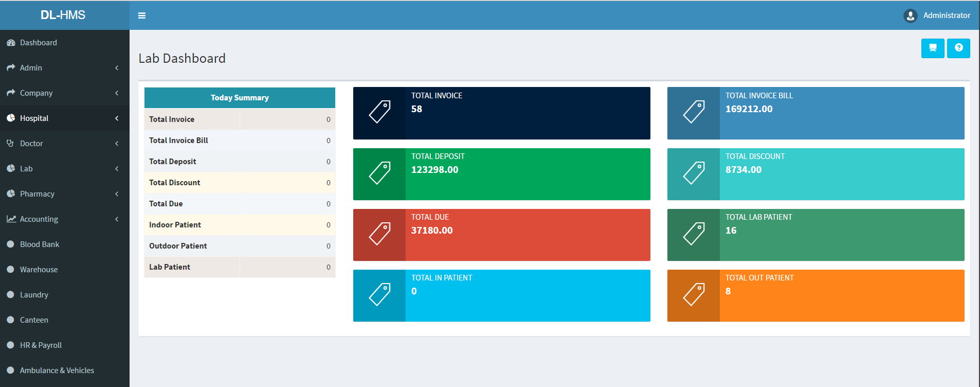Click the Administrator account name

tap(946, 15)
